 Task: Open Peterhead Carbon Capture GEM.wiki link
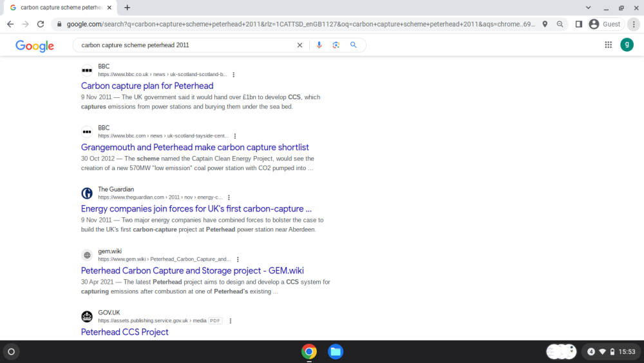click(192, 271)
